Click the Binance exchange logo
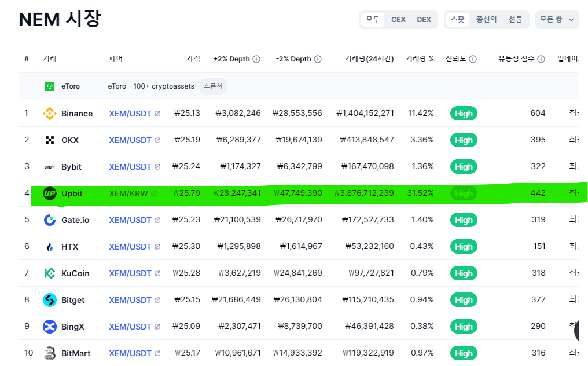This screenshot has width=588, height=366. click(50, 114)
